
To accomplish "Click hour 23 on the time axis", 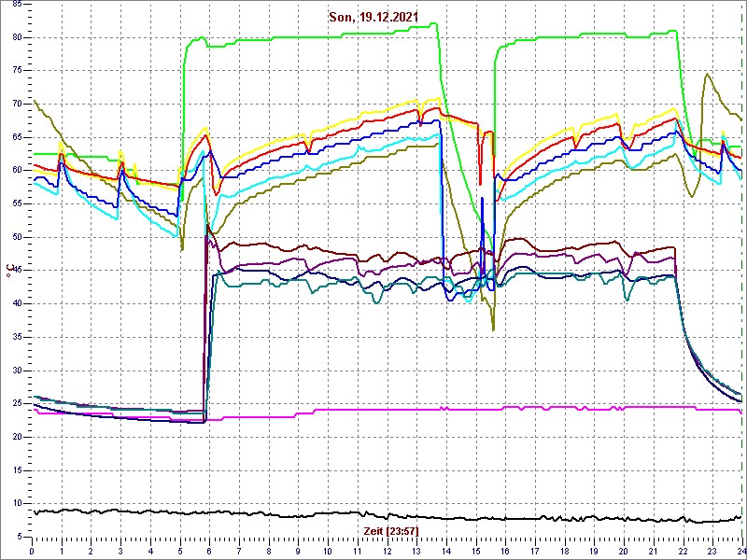I will pyautogui.click(x=712, y=550).
